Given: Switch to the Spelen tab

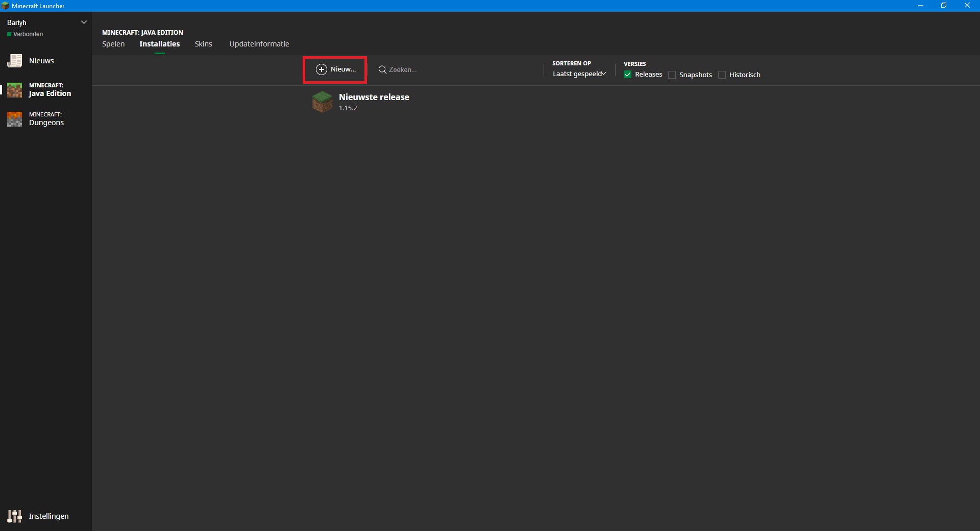Looking at the screenshot, I should click(113, 44).
